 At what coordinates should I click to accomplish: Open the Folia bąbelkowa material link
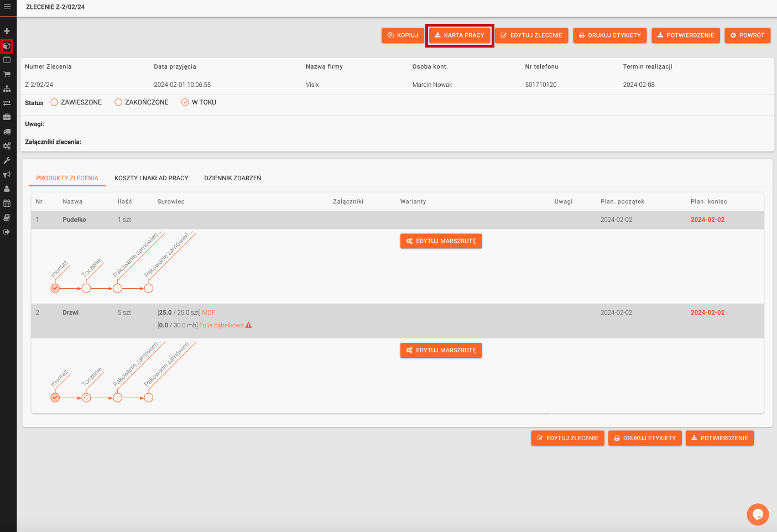(221, 325)
